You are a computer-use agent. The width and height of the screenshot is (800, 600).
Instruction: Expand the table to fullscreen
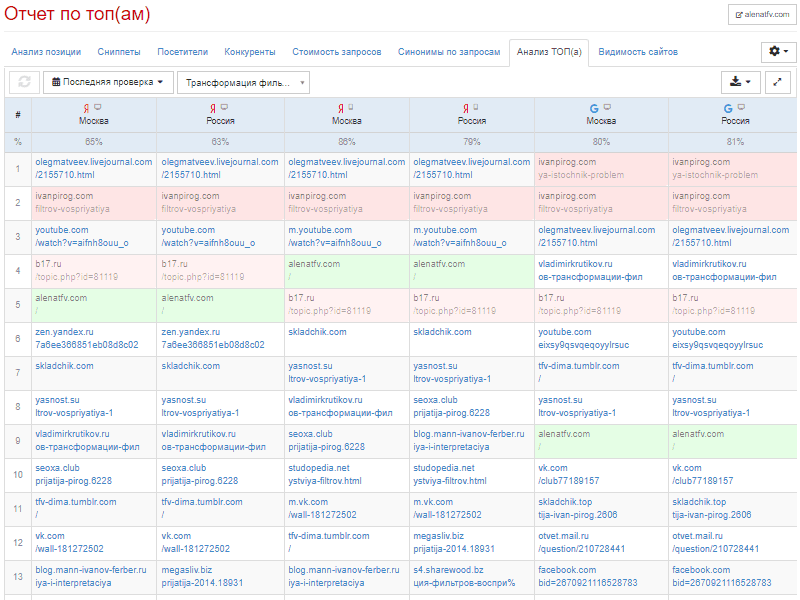pos(778,82)
